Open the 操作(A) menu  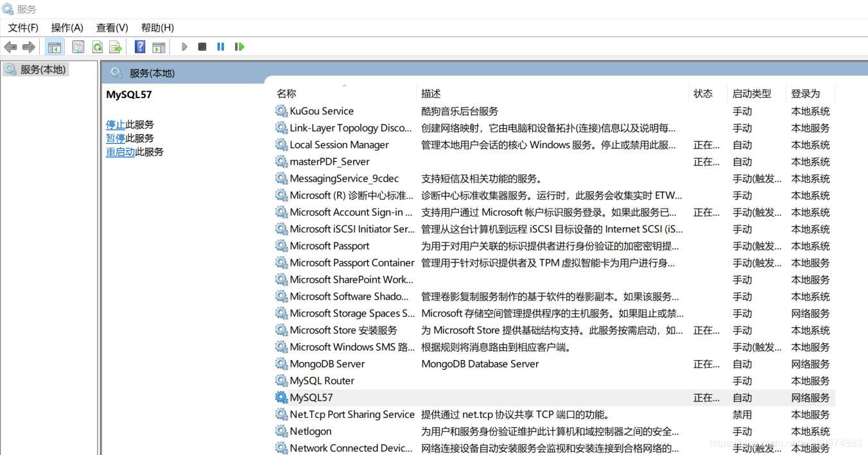tap(67, 28)
